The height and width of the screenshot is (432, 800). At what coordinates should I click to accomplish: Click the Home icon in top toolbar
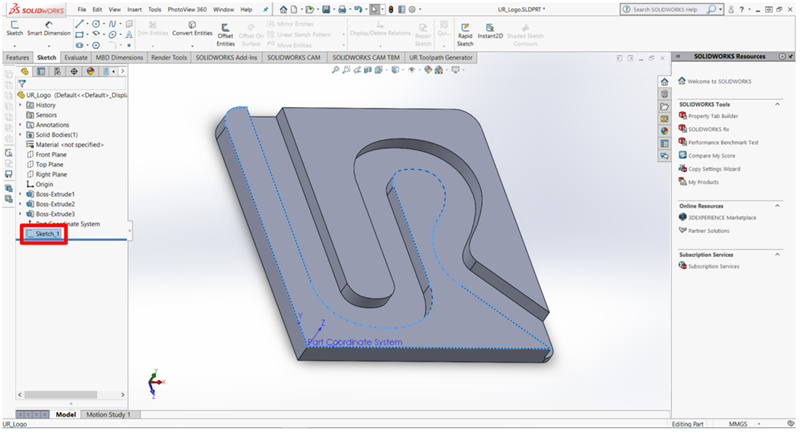[x=283, y=9]
